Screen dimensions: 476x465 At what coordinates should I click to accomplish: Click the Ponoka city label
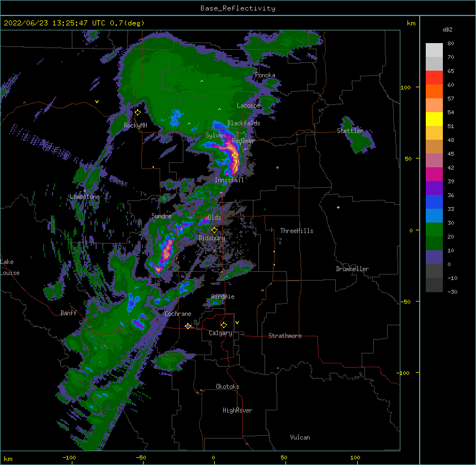pos(265,75)
